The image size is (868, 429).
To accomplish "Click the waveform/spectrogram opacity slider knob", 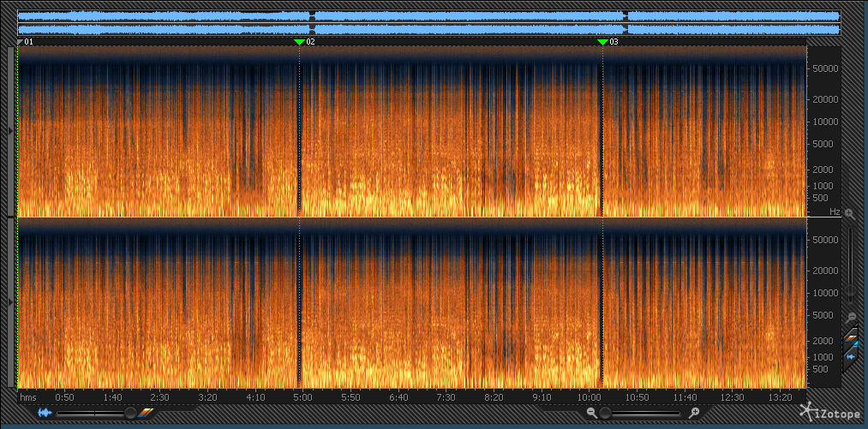I will (130, 414).
